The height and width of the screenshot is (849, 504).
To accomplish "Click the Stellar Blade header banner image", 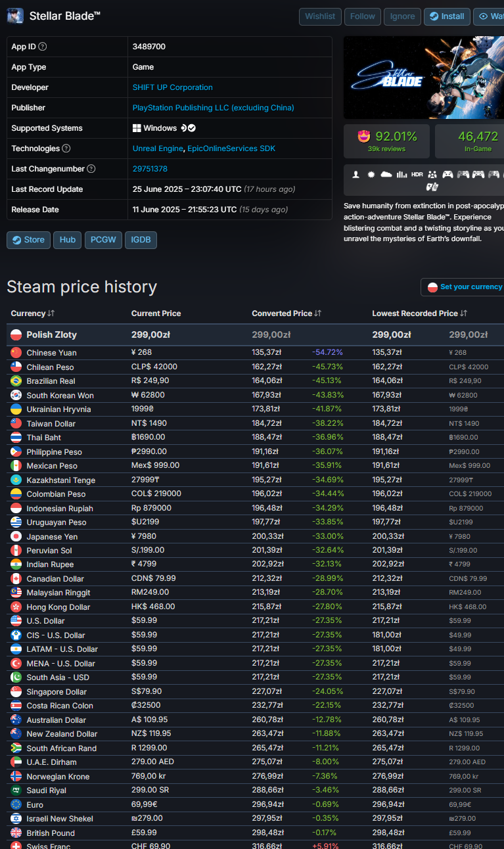I will (x=424, y=78).
